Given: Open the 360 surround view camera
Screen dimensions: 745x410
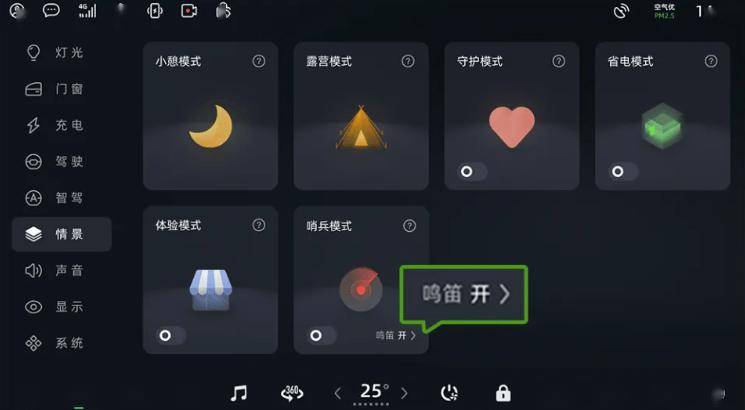Looking at the screenshot, I should [292, 393].
